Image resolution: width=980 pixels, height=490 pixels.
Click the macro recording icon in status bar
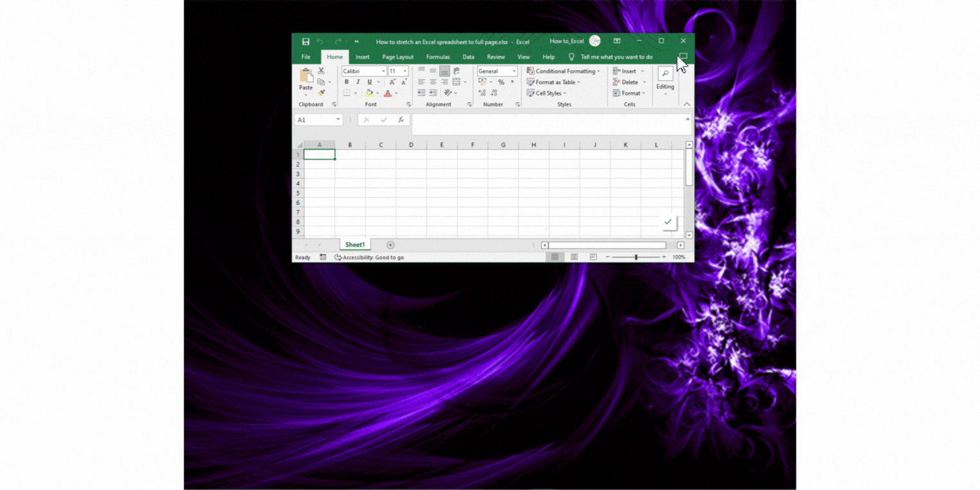pos(323,258)
